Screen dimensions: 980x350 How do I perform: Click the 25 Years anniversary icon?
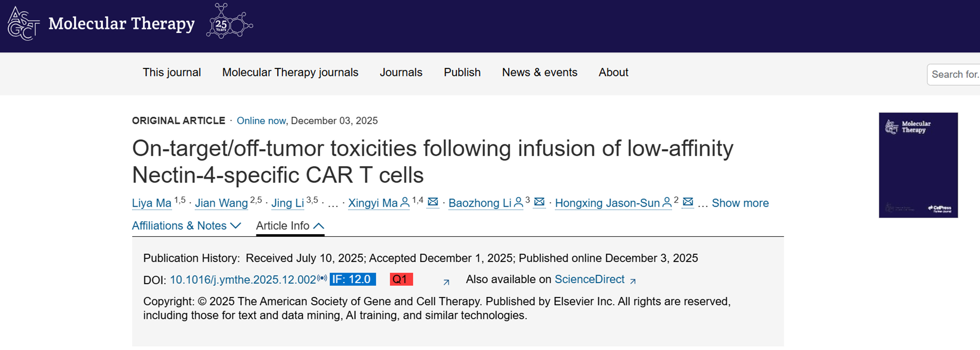tap(229, 21)
